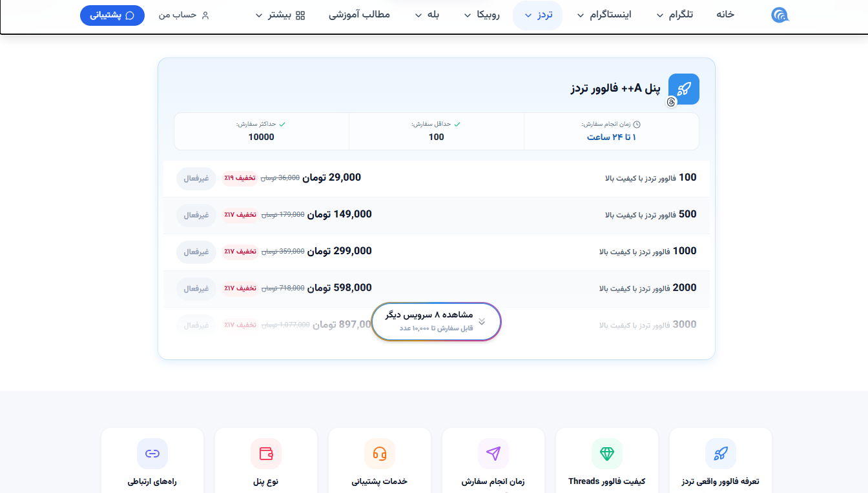Screen dimensions: 868x493
Task: Open the تعرفه فالوور واقعی تردز card
Action: (721, 460)
